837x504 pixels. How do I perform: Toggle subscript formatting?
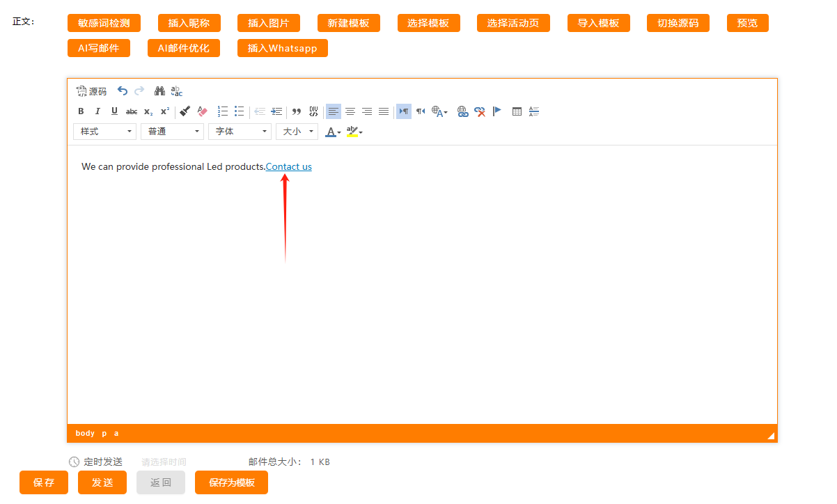point(148,111)
